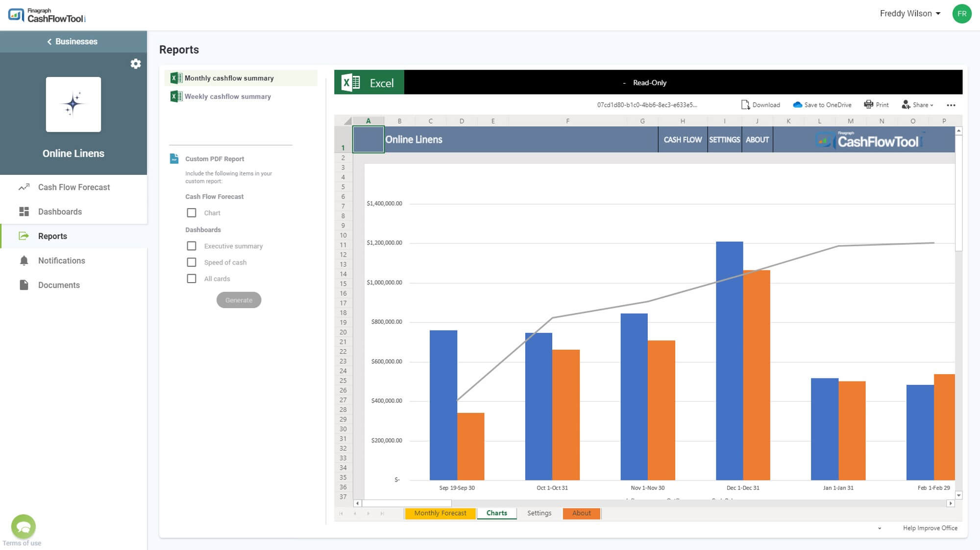Click the Excel icon beside Monthly cashflow summary
Viewport: 980px width, 550px height.
(x=176, y=78)
